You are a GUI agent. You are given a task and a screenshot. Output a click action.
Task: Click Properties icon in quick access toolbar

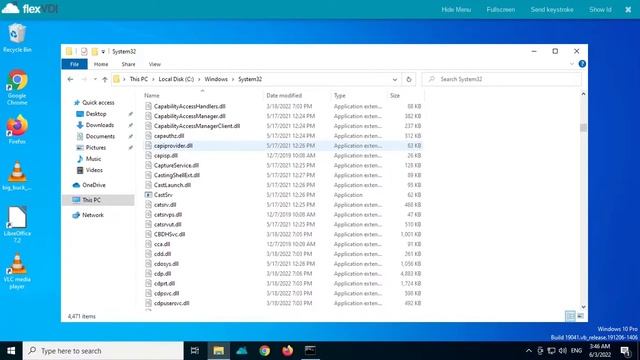[84, 51]
